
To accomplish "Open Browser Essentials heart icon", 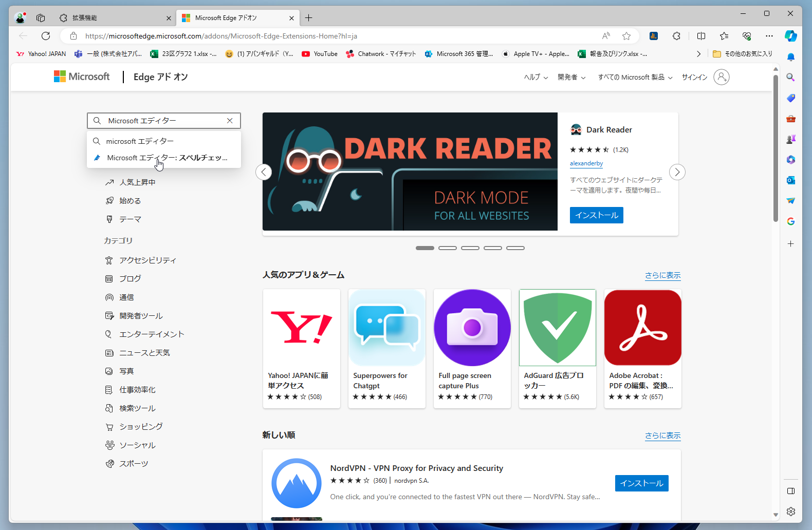I will [747, 36].
